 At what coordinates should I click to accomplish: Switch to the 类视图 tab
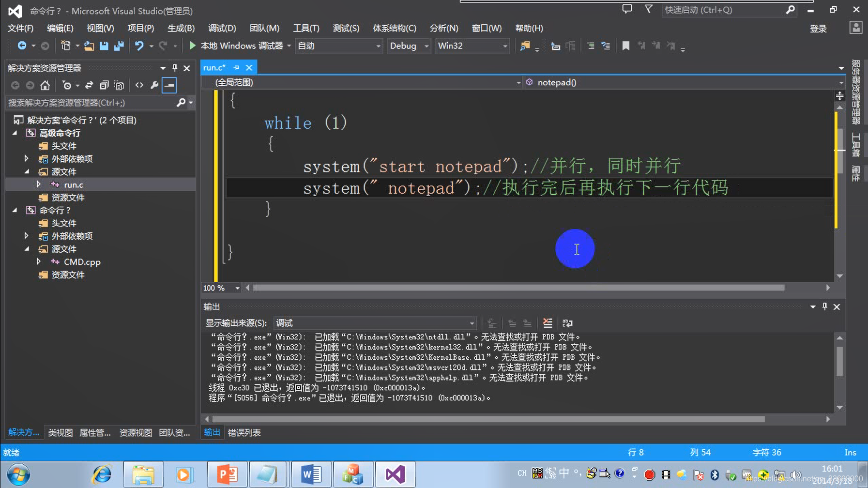coord(60,432)
